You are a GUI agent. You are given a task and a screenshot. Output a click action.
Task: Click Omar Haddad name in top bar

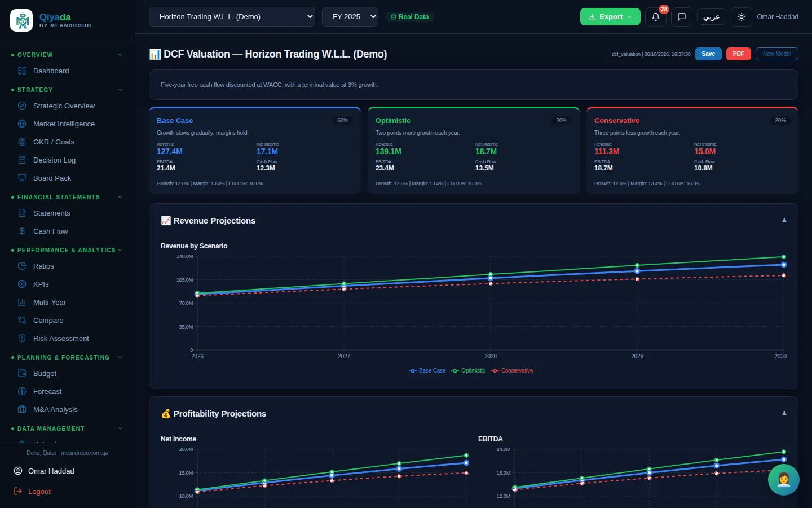click(778, 17)
